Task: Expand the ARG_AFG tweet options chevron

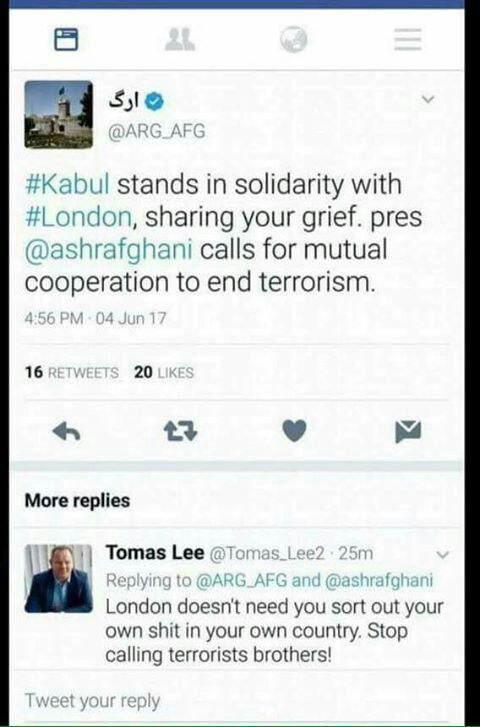Action: pyautogui.click(x=429, y=99)
